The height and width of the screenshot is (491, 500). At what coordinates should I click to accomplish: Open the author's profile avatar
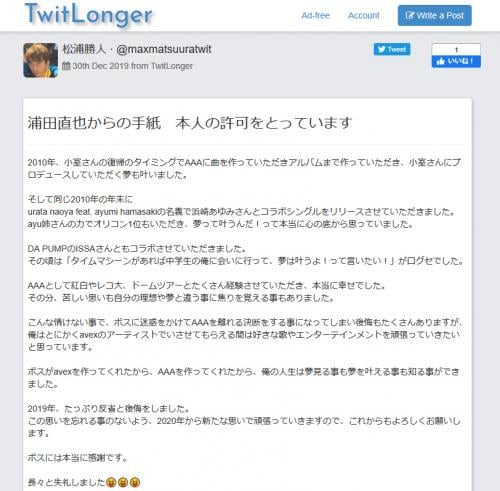(40, 60)
